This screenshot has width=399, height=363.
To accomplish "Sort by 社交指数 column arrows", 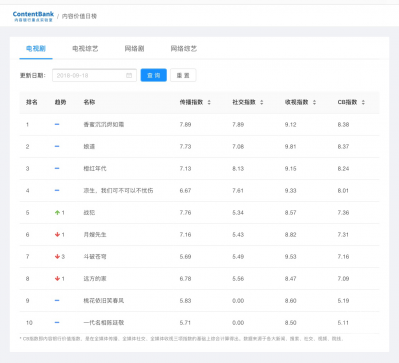I will (x=262, y=102).
